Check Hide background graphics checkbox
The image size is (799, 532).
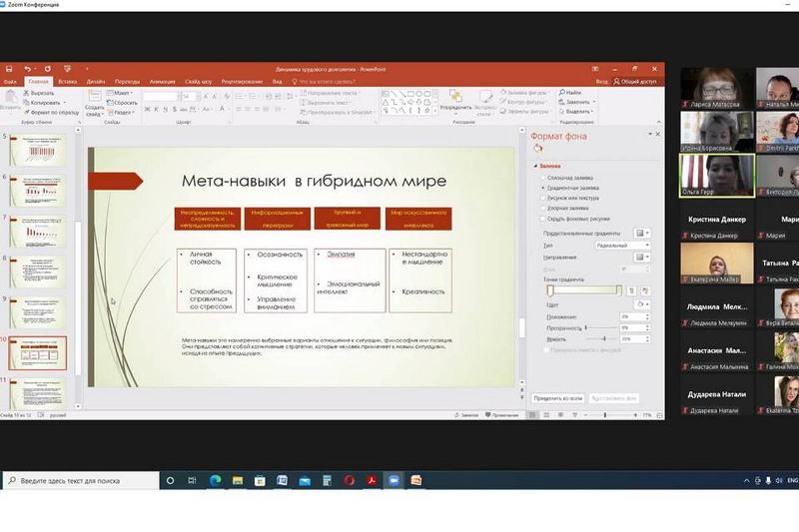pyautogui.click(x=542, y=218)
